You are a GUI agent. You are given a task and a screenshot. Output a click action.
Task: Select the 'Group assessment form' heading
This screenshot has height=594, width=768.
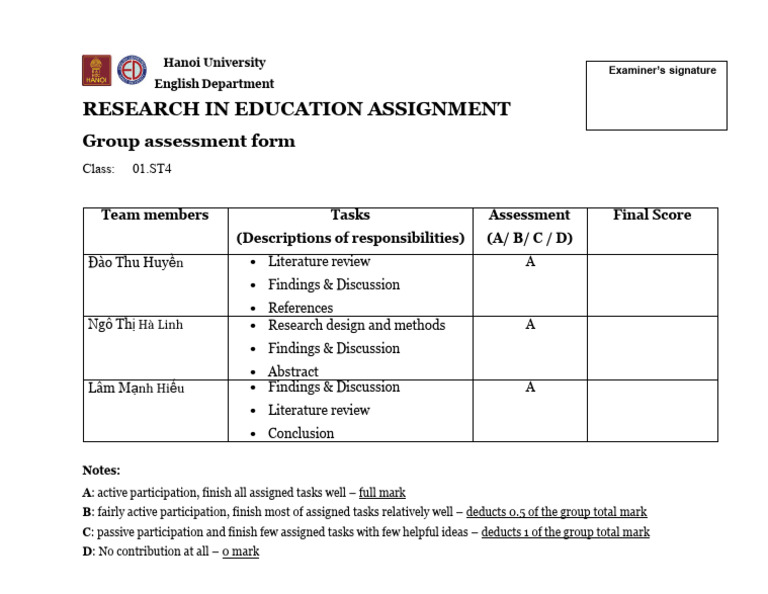tap(189, 142)
